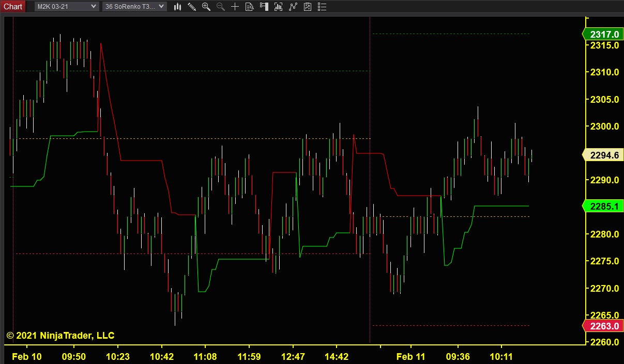Image resolution: width=624 pixels, height=364 pixels.
Task: Click the 12:47 time axis label
Action: pos(293,357)
